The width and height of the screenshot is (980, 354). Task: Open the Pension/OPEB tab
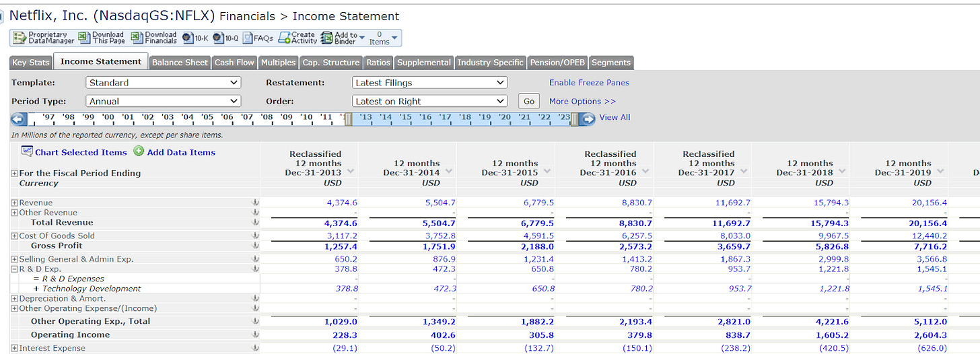557,63
